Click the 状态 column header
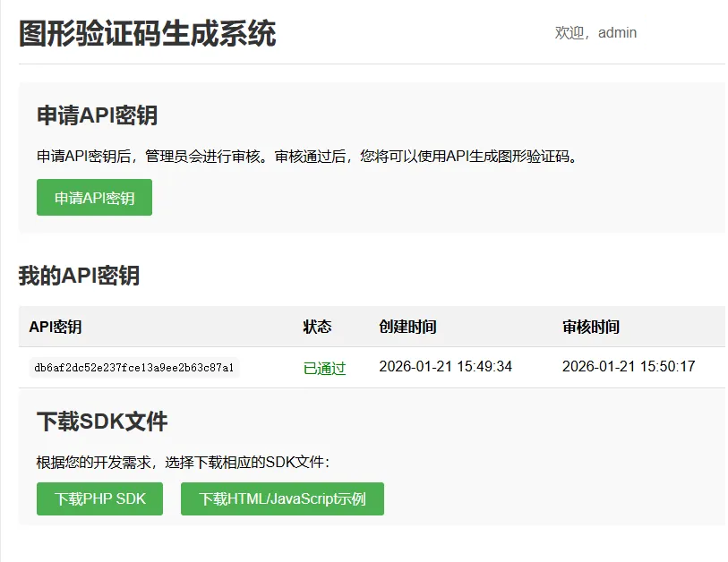 click(x=317, y=327)
